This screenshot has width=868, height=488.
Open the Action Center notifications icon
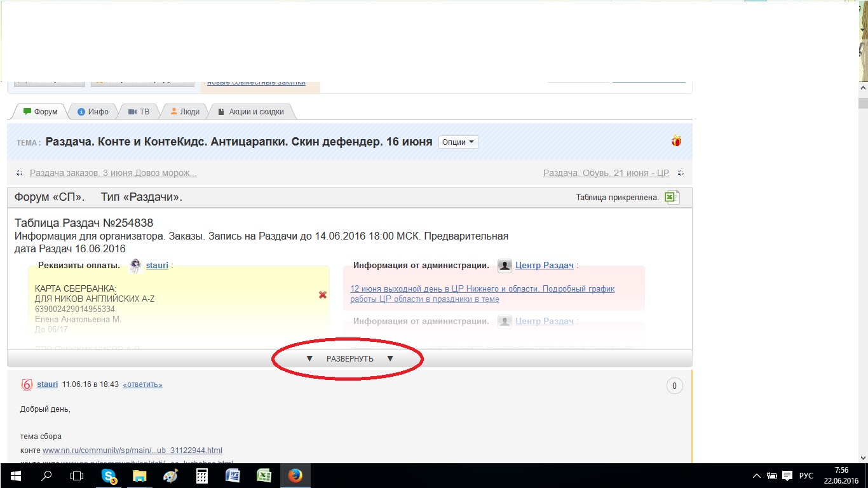[787, 476]
